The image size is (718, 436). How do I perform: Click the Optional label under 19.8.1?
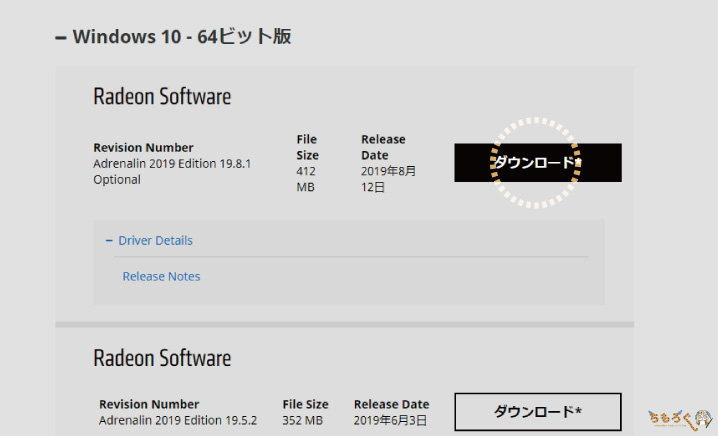pyautogui.click(x=117, y=180)
